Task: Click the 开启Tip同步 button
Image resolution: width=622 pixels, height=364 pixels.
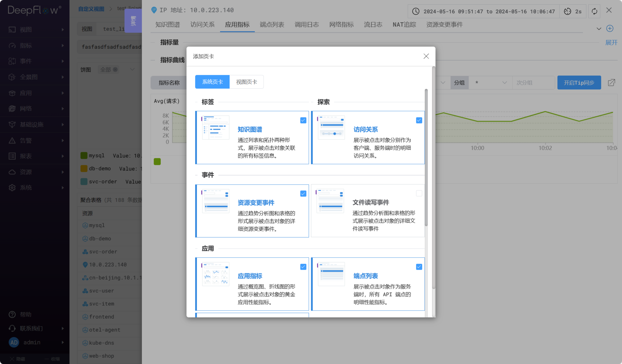Action: pos(579,83)
